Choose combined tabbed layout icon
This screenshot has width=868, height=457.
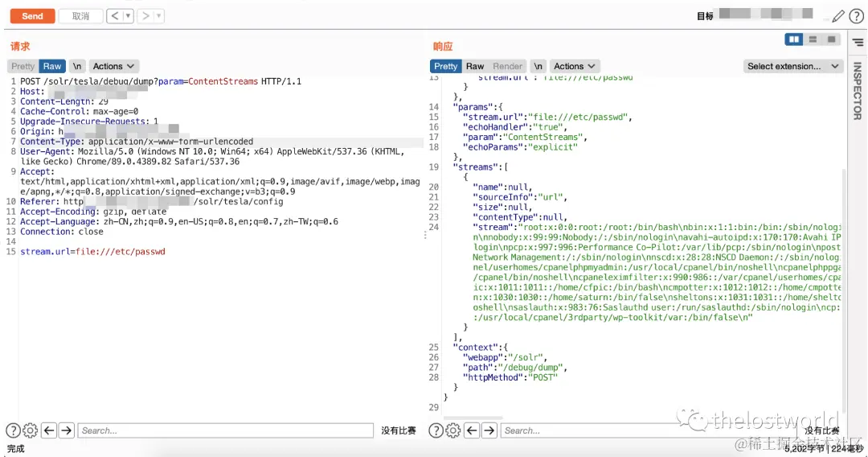[831, 39]
